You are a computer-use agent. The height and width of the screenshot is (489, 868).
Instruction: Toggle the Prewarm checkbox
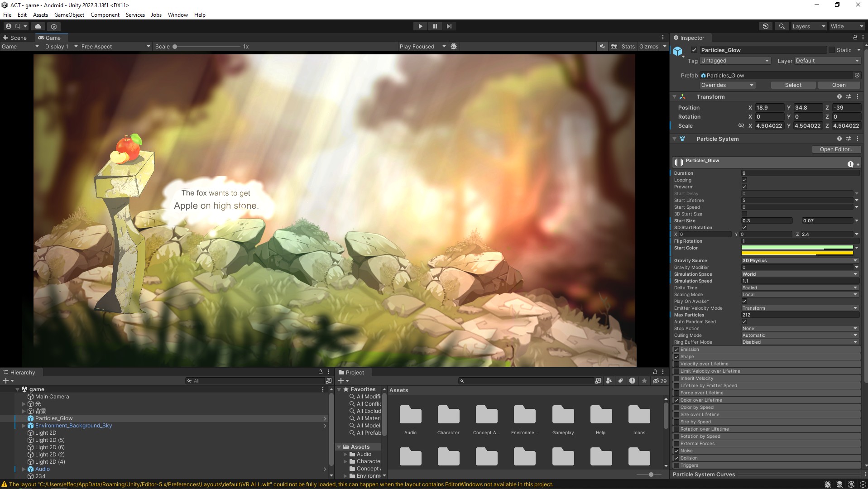(x=744, y=187)
